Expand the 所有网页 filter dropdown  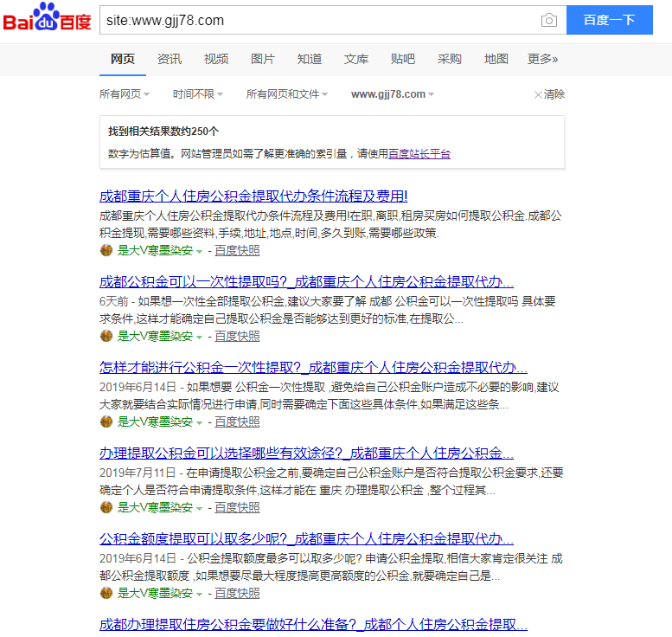[x=124, y=94]
